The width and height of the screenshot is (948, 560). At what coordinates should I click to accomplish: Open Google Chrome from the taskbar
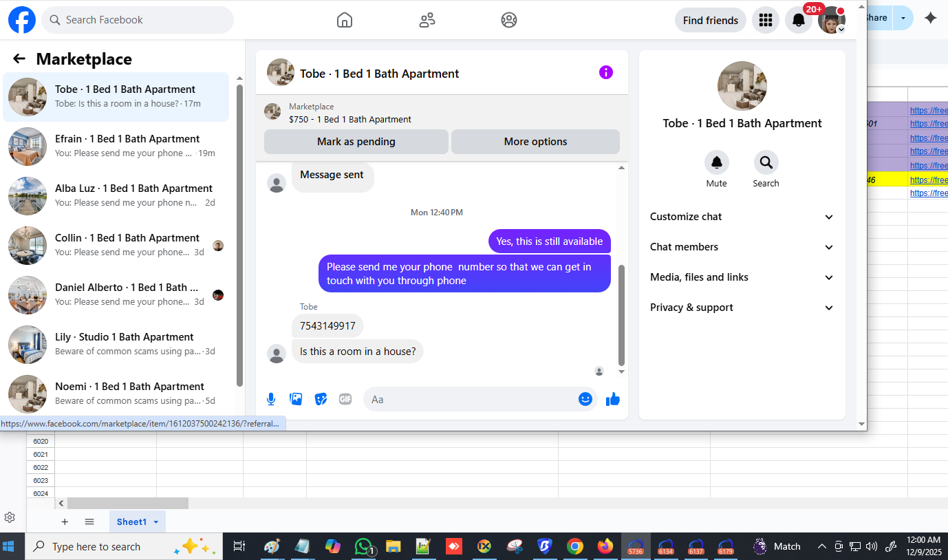point(575,546)
